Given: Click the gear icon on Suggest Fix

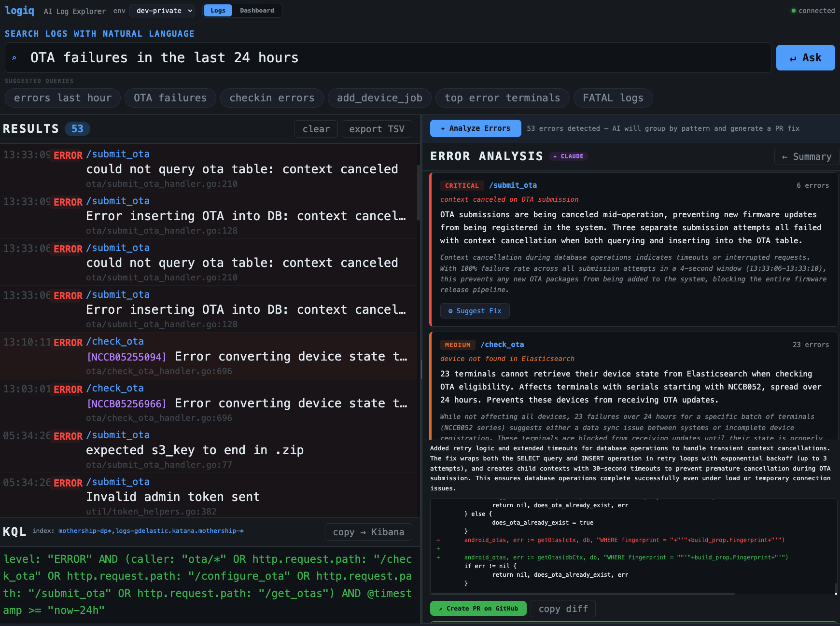Looking at the screenshot, I should (x=450, y=311).
